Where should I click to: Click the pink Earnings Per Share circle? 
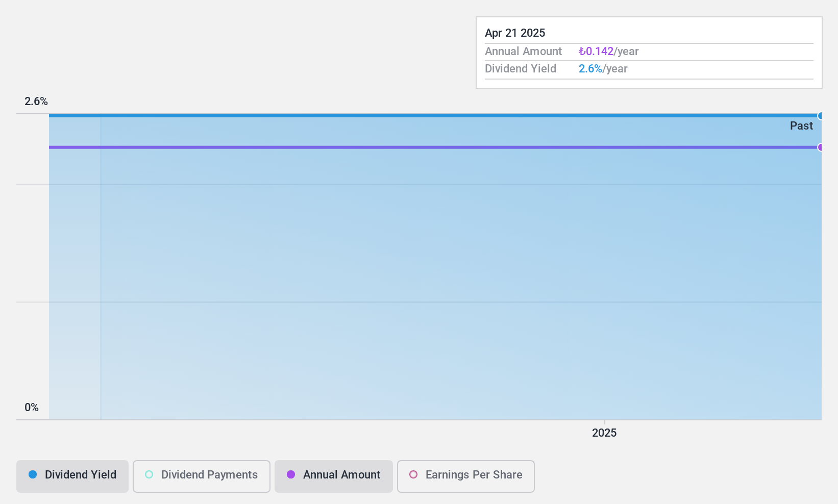click(413, 474)
